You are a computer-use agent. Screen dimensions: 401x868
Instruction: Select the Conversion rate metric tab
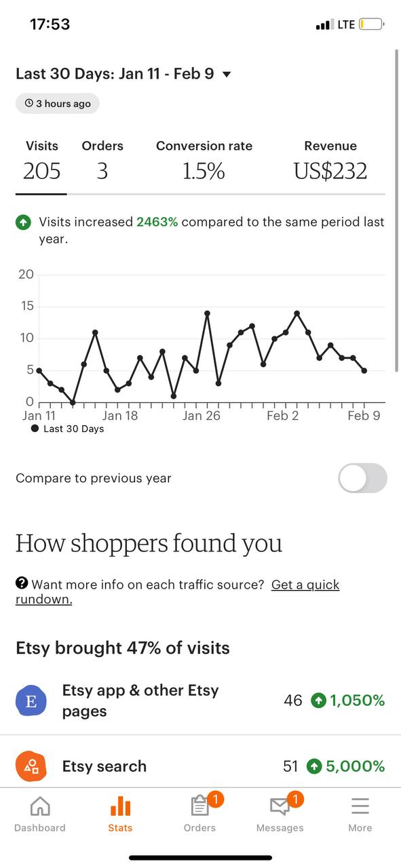coord(204,161)
